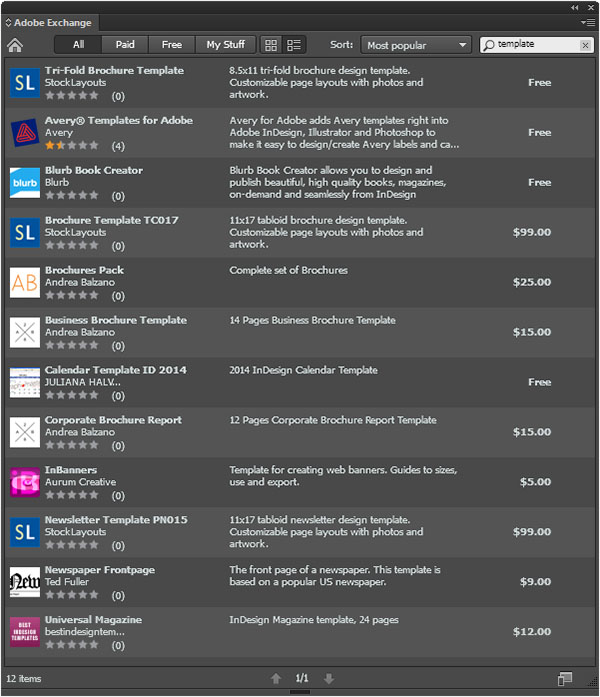Click the InBanners pink icon
This screenshot has width=600, height=697.
click(x=25, y=482)
